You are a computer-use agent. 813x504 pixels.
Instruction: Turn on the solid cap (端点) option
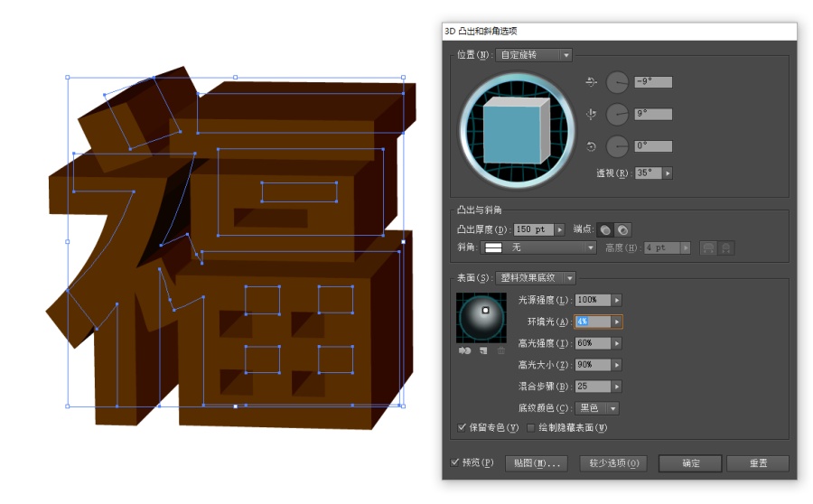point(604,229)
